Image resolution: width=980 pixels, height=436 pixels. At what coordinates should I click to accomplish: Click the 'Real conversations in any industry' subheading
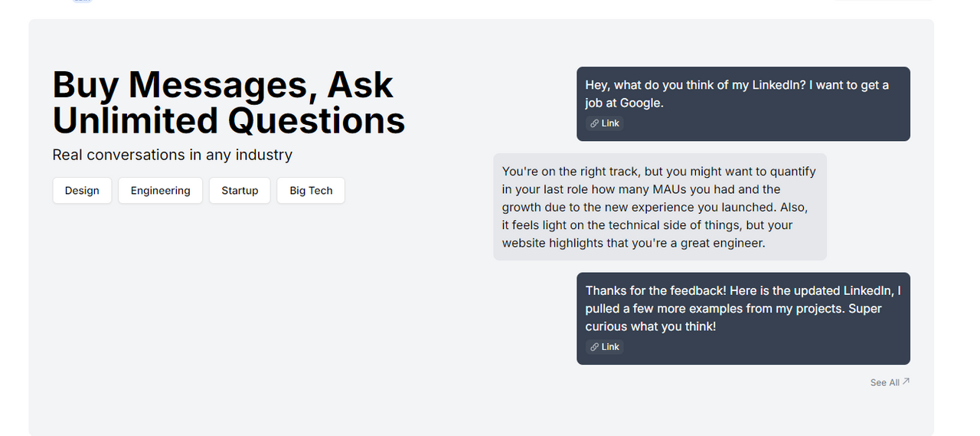172,155
